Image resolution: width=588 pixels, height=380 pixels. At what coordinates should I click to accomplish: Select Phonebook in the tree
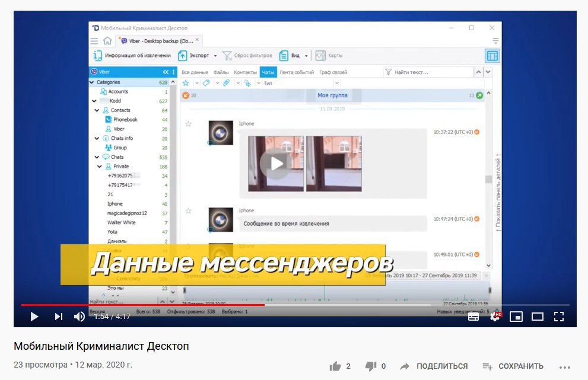coord(125,120)
